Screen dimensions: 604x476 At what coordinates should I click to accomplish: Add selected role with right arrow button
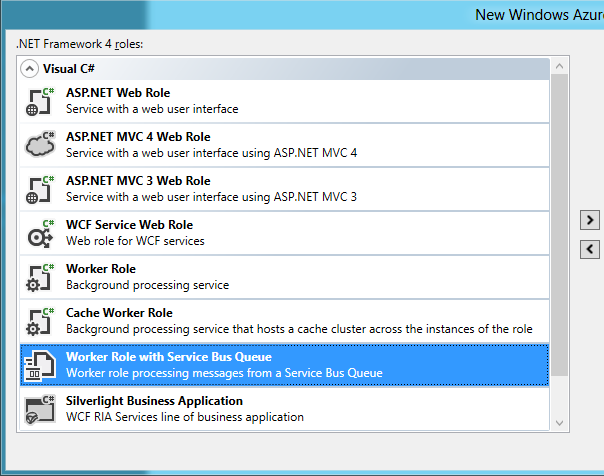[x=590, y=219]
